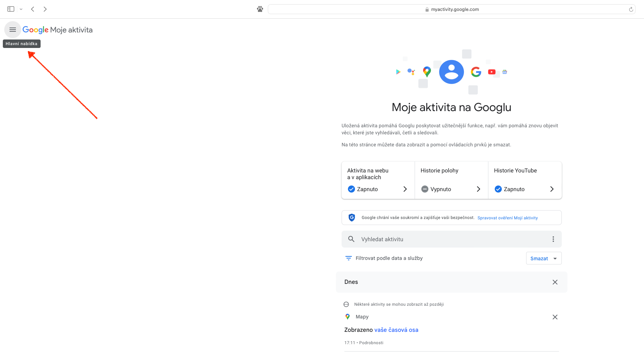
Task: Click the Google logo
Action: coord(35,30)
